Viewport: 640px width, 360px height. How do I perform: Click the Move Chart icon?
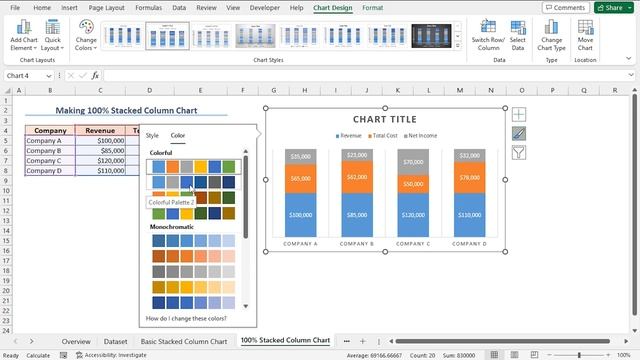click(x=585, y=36)
